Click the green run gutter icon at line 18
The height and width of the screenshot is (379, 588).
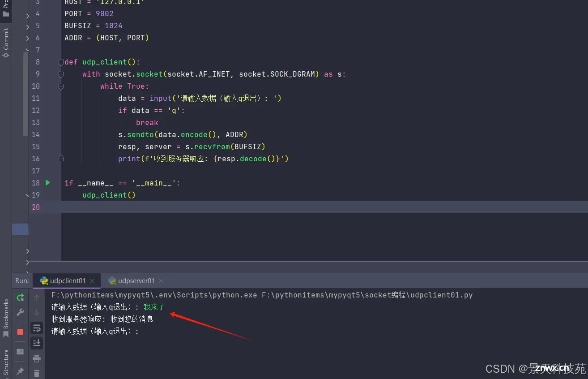(48, 183)
